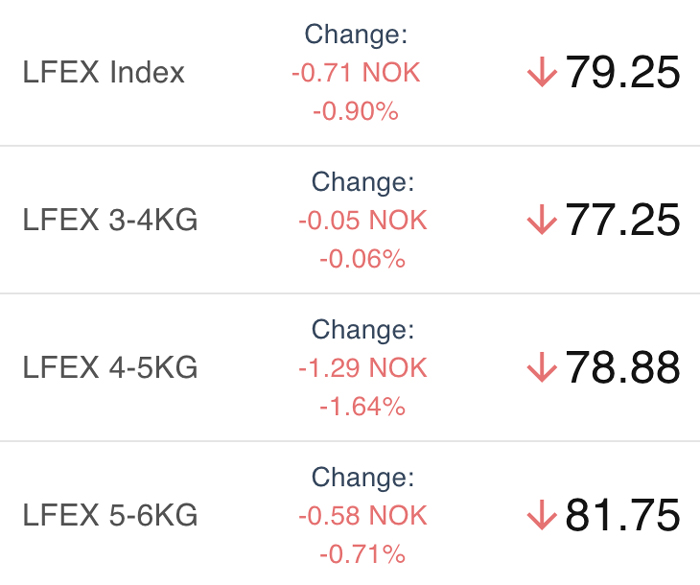Click the red down arrow beside 77.25
The width and height of the screenshot is (700, 585).
coord(542,219)
